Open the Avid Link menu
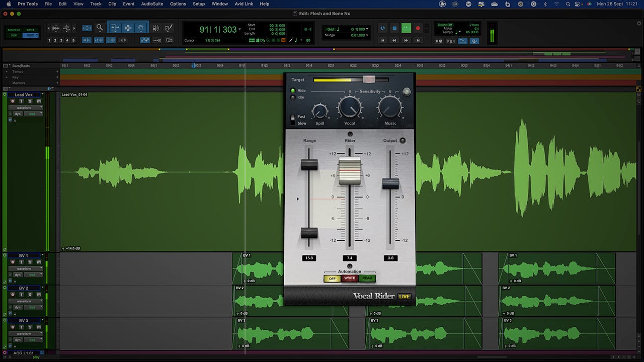Image resolution: width=644 pixels, height=362 pixels. pos(244,4)
